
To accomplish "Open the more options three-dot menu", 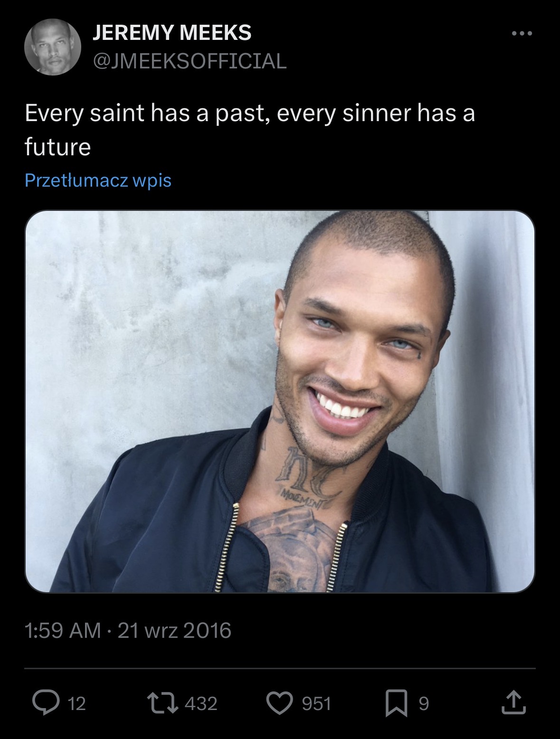I will coord(522,34).
